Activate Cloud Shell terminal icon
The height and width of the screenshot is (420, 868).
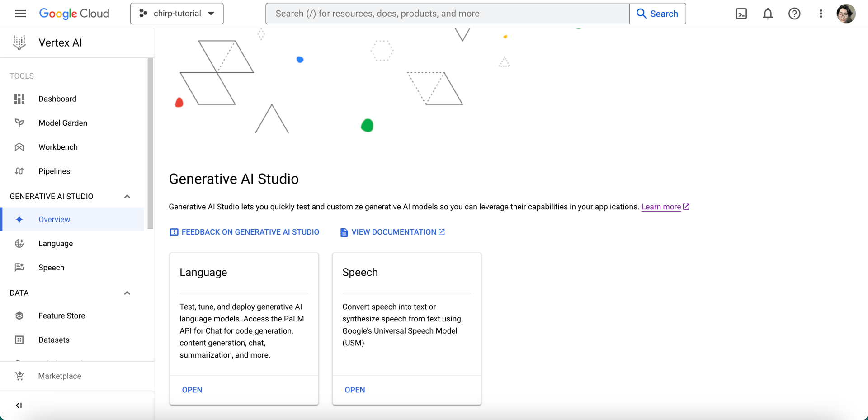click(741, 14)
